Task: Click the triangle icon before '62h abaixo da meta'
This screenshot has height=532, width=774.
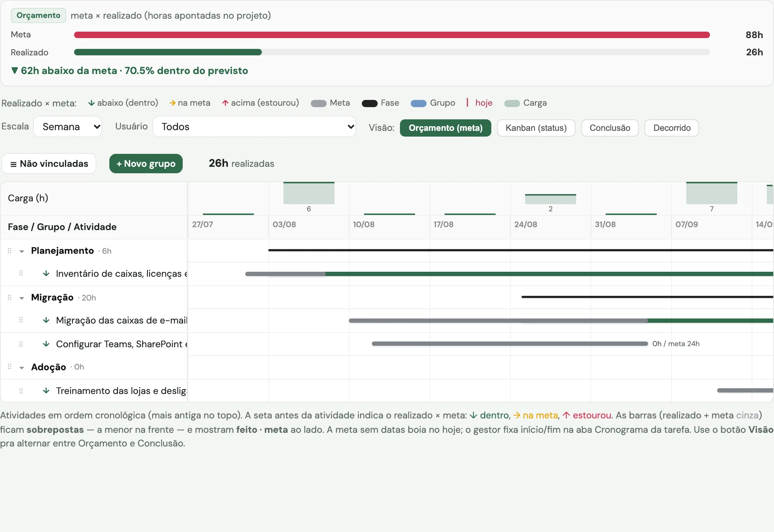Action: (x=14, y=70)
